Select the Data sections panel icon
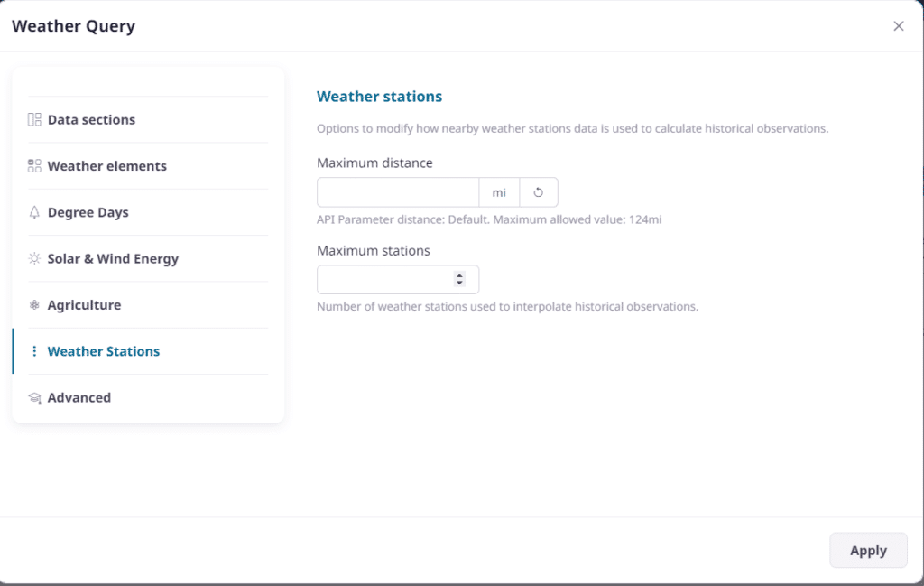 (32, 119)
